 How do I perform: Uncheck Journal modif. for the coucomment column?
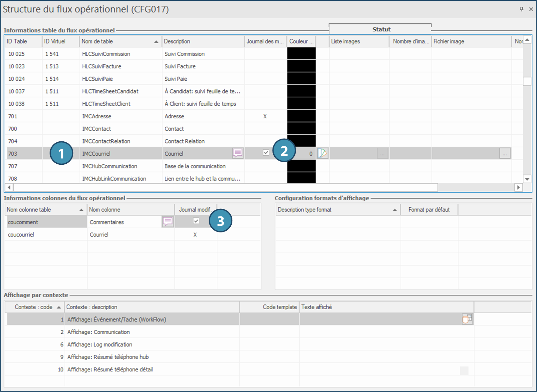coord(196,221)
